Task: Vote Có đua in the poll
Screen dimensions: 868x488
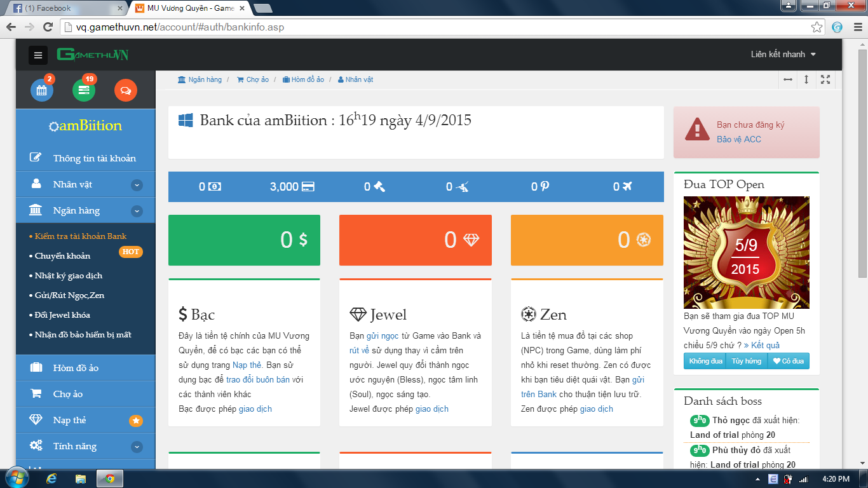Action: tap(789, 361)
